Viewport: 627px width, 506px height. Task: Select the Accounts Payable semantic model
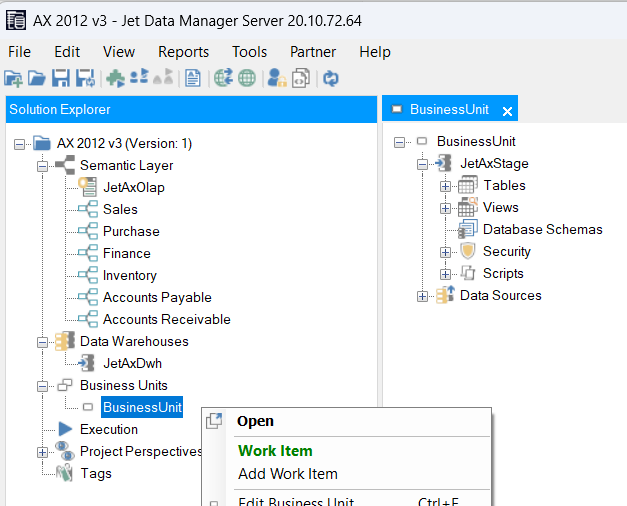pos(157,298)
